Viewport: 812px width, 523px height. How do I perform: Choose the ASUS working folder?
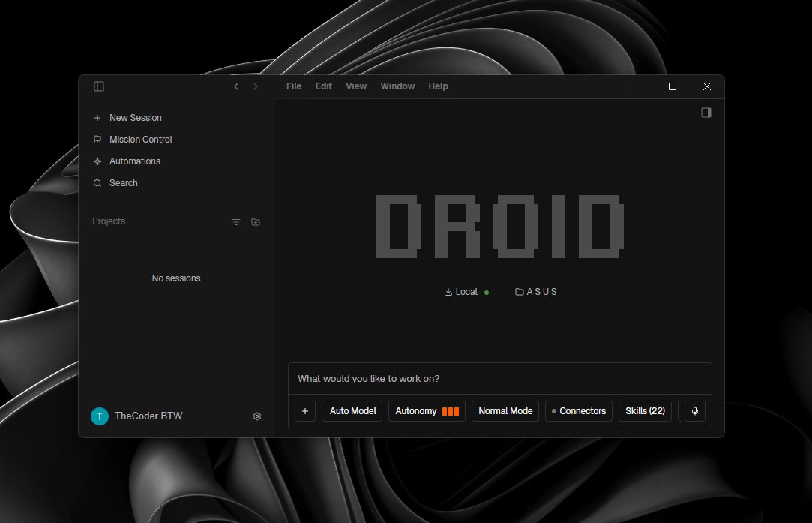(536, 292)
